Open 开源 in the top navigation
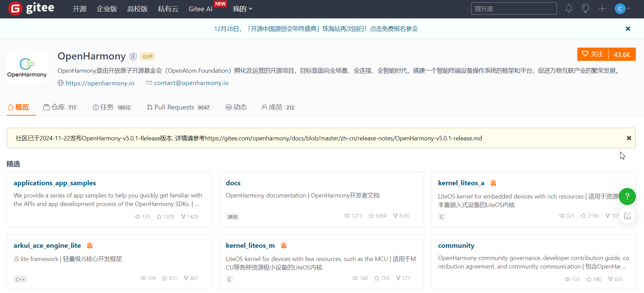Screen dimensions: 644x293 click(x=80, y=9)
